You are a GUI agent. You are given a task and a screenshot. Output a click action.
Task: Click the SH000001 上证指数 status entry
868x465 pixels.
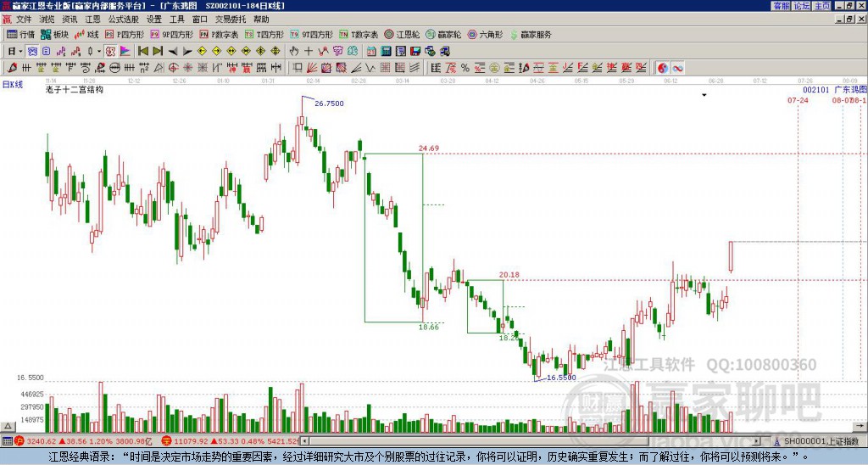point(821,441)
